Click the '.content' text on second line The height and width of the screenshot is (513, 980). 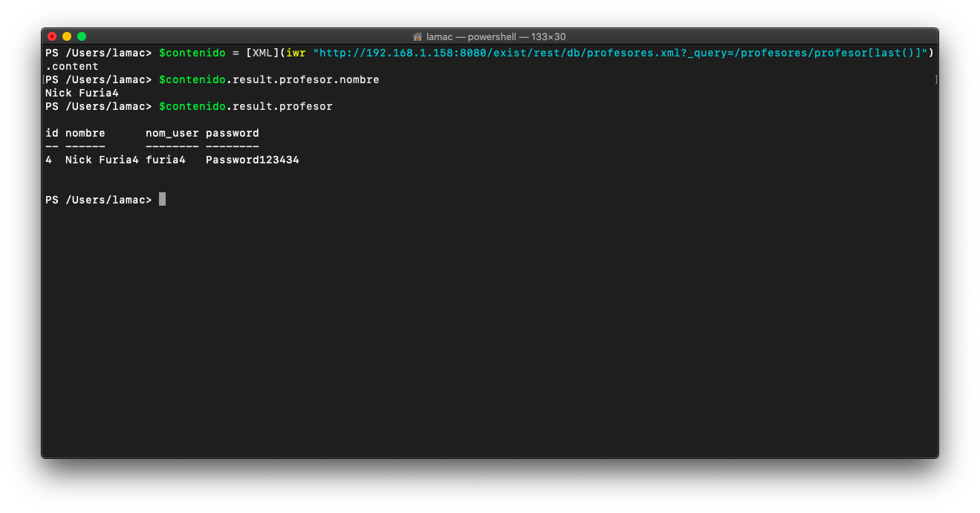72,66
